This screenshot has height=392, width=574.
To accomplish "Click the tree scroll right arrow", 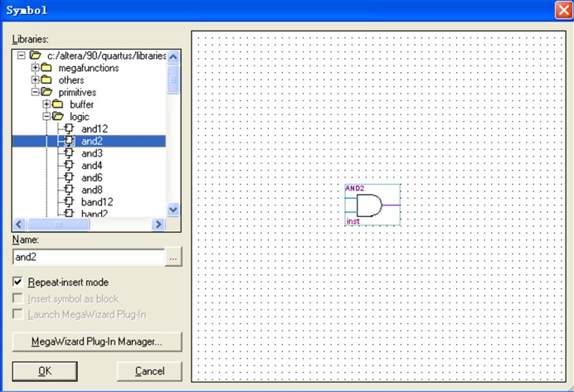I will tap(158, 224).
